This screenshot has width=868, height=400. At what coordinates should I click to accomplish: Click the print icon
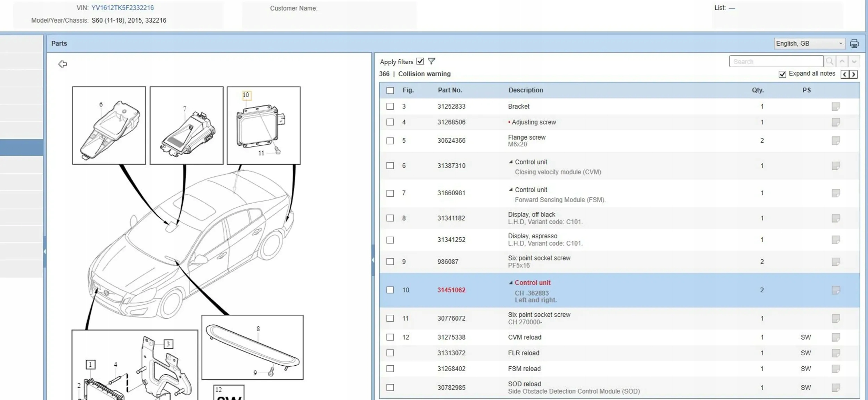coord(854,44)
